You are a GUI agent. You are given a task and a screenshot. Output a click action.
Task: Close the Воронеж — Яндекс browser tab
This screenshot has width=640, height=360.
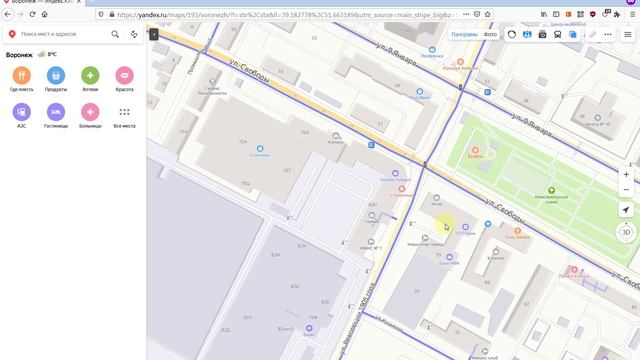pyautogui.click(x=79, y=2)
